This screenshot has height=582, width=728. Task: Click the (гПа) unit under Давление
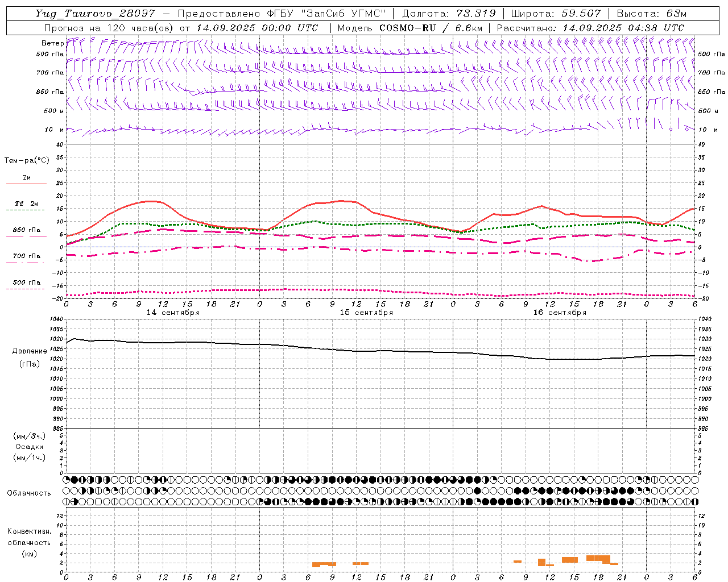coord(30,364)
